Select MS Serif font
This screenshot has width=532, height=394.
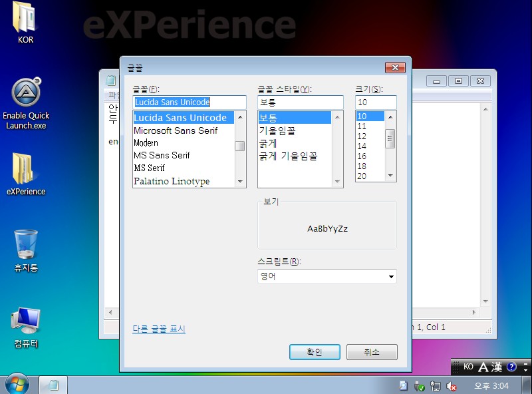point(184,168)
